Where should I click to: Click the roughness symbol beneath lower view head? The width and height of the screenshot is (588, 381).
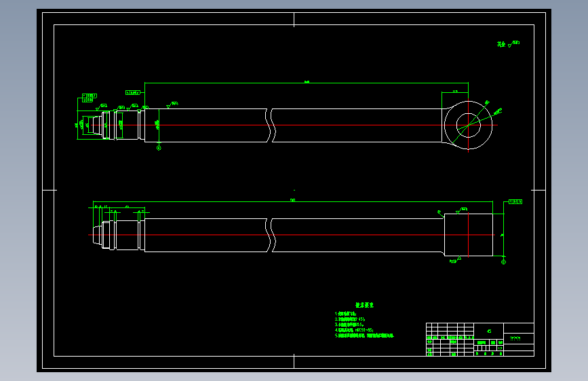click(455, 260)
